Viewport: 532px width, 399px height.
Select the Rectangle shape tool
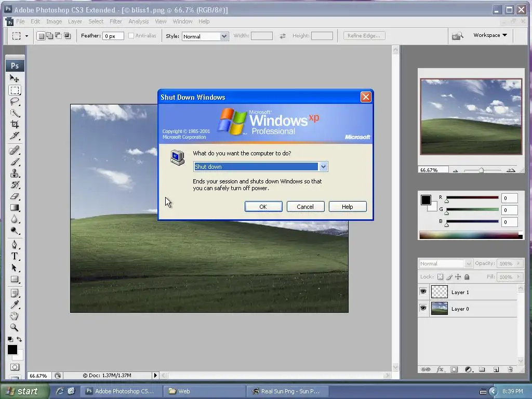[14, 279]
